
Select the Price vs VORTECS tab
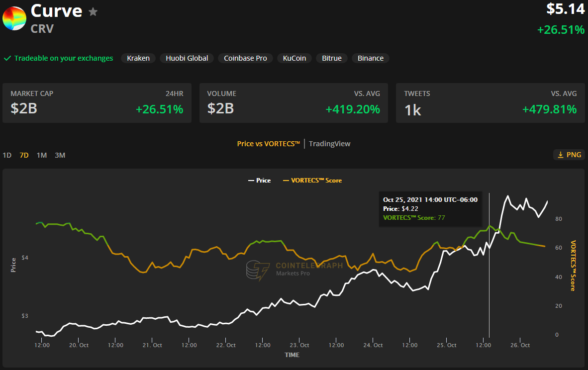268,144
